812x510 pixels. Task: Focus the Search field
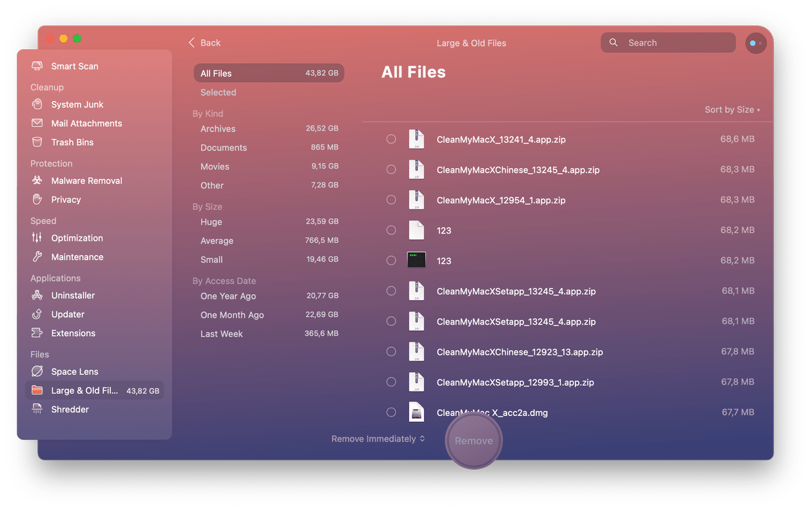(x=668, y=42)
